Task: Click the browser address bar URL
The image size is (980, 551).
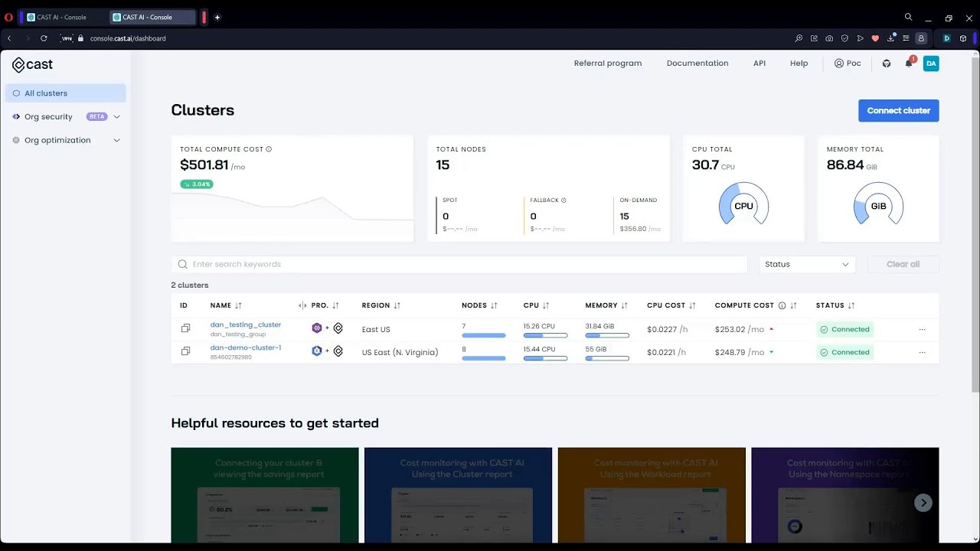Action: pos(128,38)
